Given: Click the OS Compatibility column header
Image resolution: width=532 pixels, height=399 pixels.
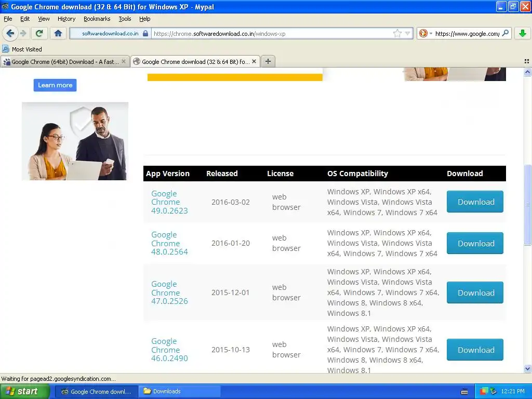Looking at the screenshot, I should (357, 174).
